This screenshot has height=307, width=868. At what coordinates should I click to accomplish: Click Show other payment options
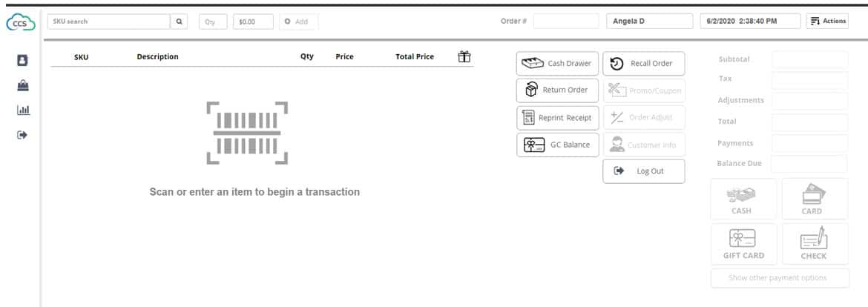tap(780, 278)
